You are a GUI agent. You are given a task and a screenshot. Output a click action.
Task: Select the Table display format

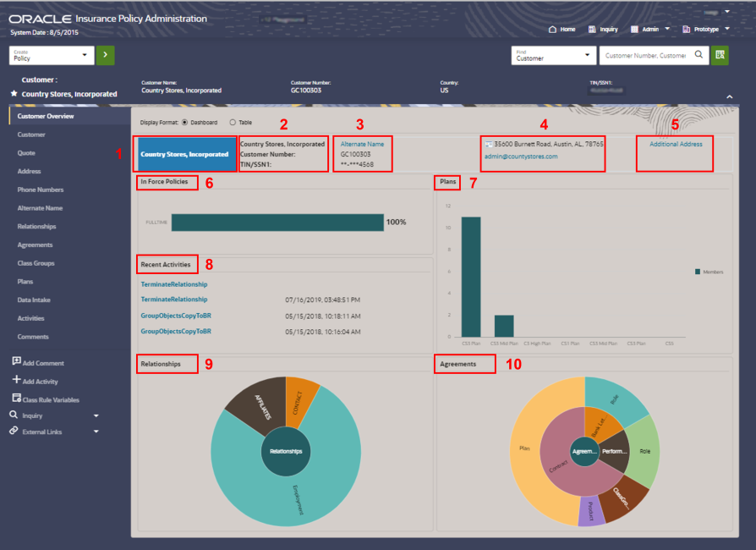point(233,123)
